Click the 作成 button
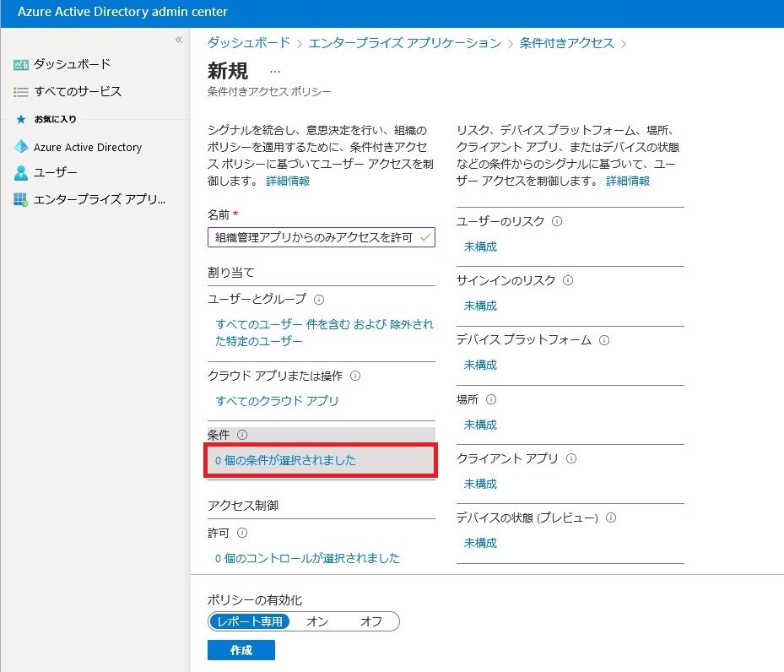This screenshot has width=784, height=672. coord(241,650)
